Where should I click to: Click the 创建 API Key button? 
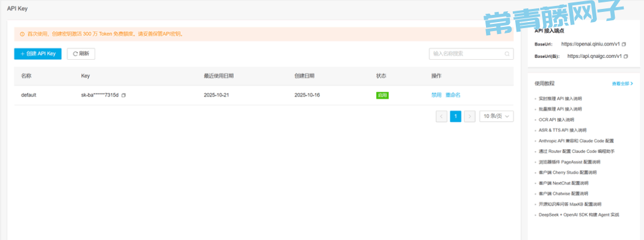(x=38, y=54)
